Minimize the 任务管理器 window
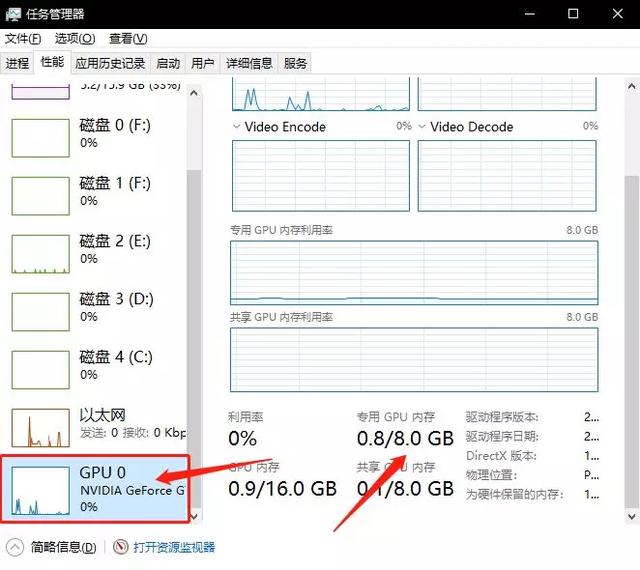Viewport: 640px width, 570px height. pyautogui.click(x=530, y=14)
